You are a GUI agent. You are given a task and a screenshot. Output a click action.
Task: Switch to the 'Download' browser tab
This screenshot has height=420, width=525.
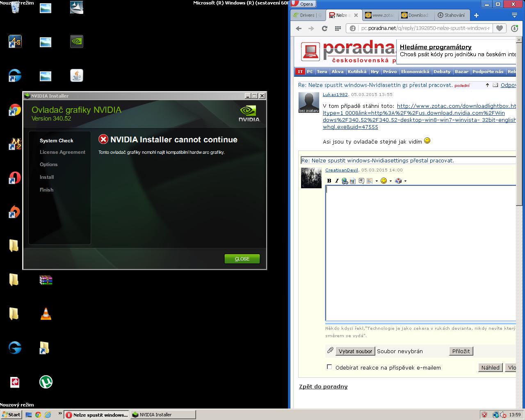(x=416, y=15)
